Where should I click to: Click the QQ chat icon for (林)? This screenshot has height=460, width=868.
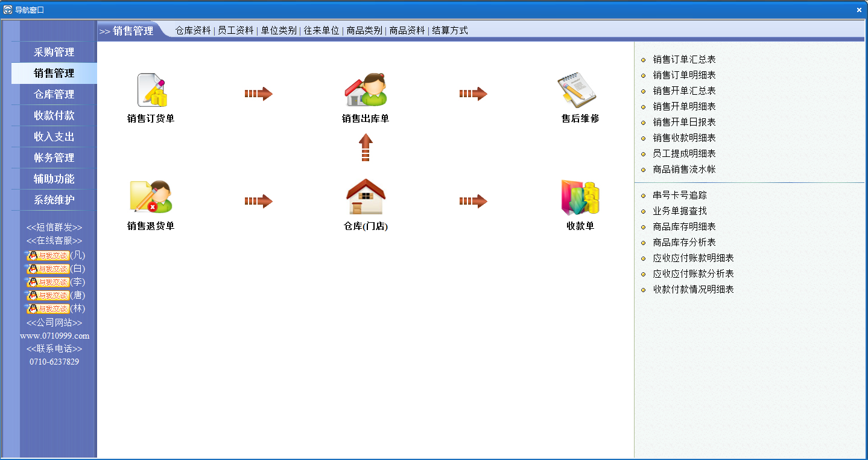tap(48, 308)
